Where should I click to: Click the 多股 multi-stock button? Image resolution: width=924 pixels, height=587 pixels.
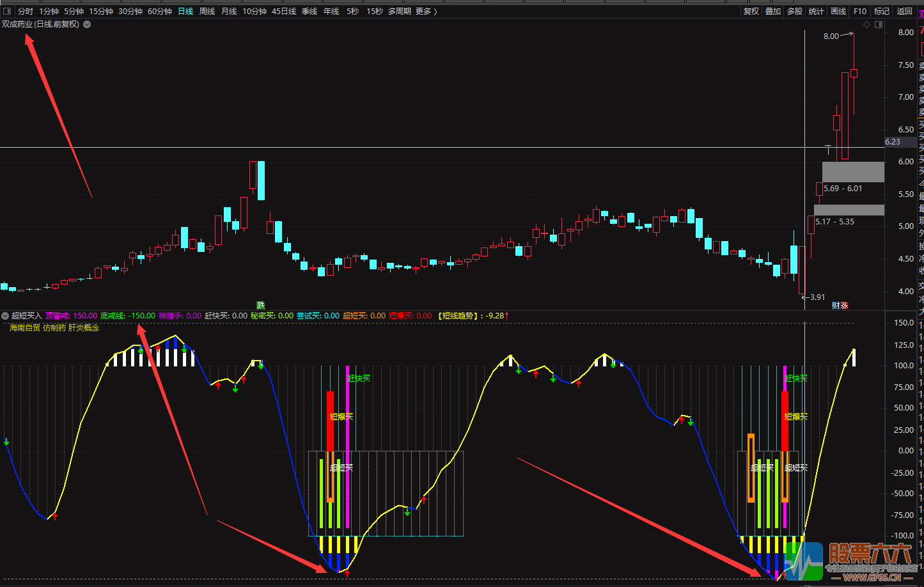click(795, 11)
